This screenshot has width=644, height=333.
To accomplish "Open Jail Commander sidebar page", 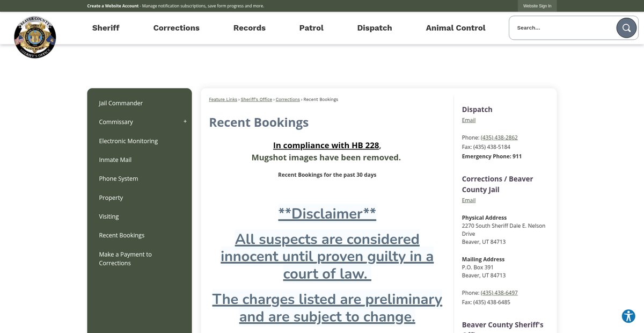I will [x=121, y=103].
